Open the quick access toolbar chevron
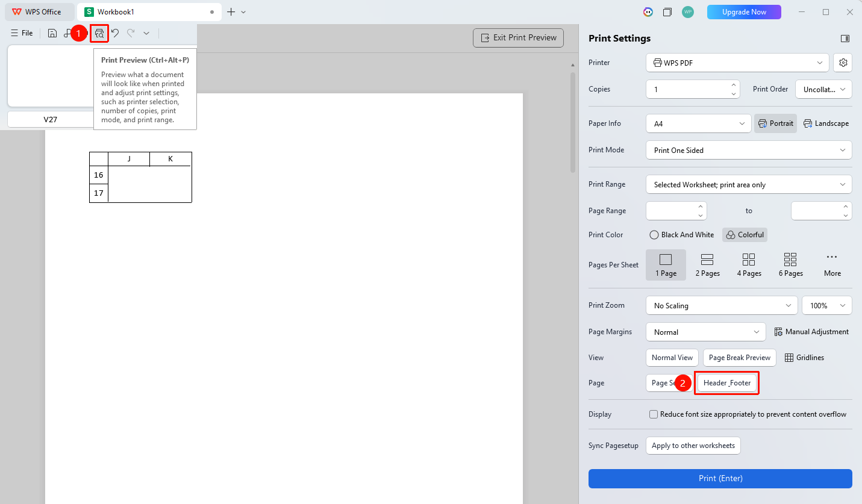Image resolution: width=862 pixels, height=504 pixels. [x=146, y=33]
